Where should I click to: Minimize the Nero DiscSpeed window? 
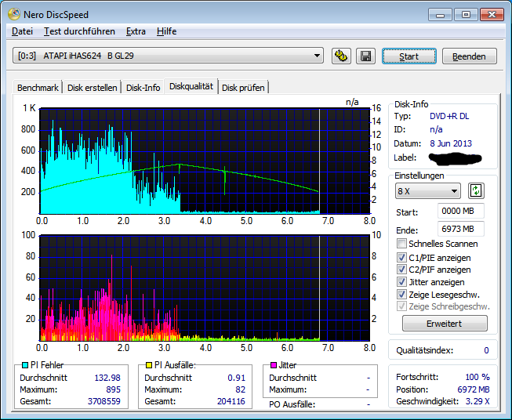[440, 15]
